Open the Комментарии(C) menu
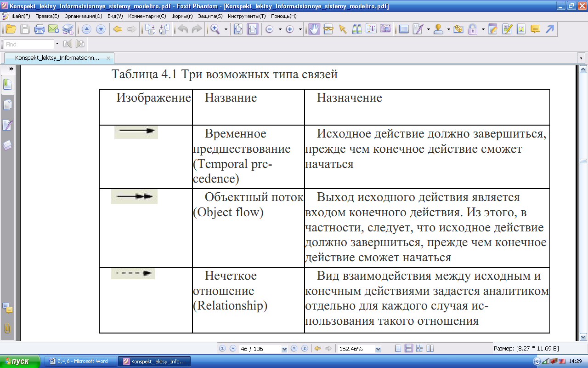The width and height of the screenshot is (588, 368). (147, 16)
